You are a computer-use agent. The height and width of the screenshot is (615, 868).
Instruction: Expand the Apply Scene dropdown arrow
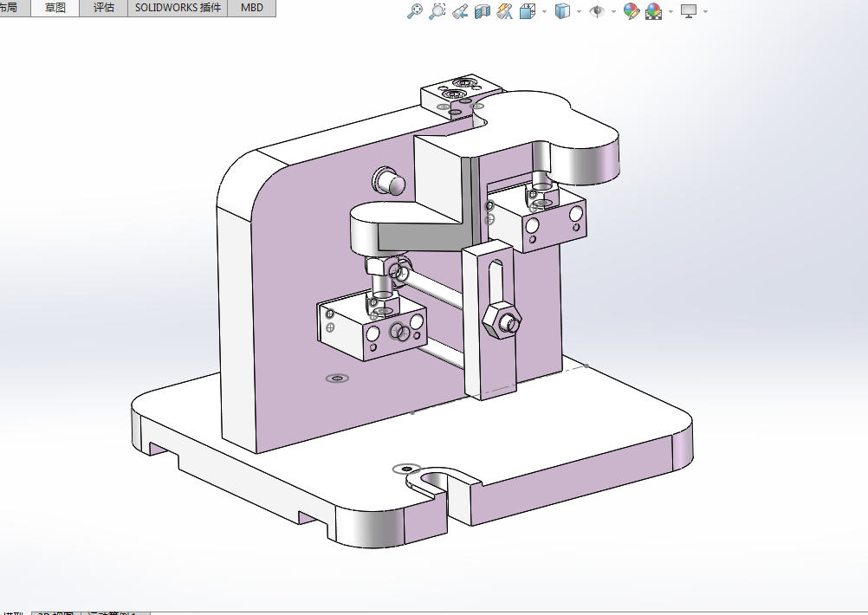point(671,11)
